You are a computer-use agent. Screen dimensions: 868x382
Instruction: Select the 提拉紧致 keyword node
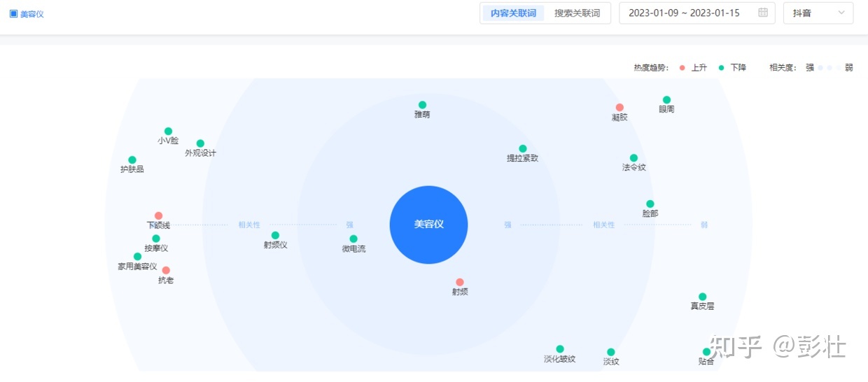(522, 149)
